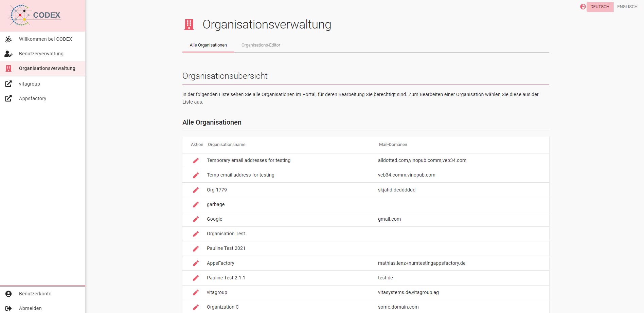
Task: Click the some.domain.com cell
Action: click(x=398, y=307)
